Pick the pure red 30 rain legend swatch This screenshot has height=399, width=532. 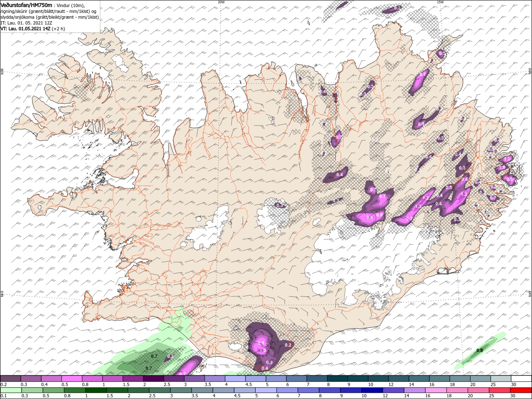coord(521,390)
